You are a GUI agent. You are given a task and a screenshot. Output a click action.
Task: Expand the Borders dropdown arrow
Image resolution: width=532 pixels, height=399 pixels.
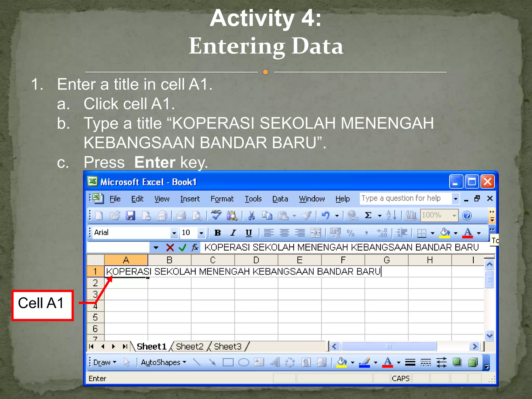[433, 233]
